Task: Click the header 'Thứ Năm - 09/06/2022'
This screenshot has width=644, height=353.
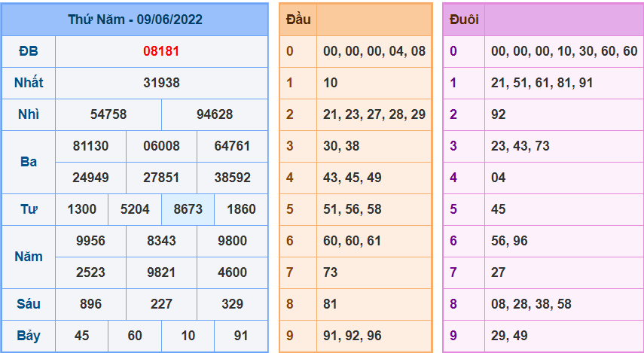Action: coord(135,20)
